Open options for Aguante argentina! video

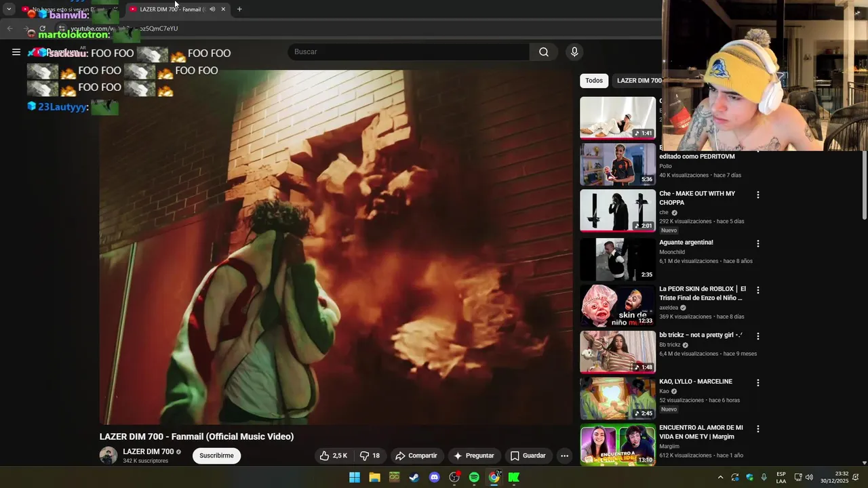tap(758, 243)
